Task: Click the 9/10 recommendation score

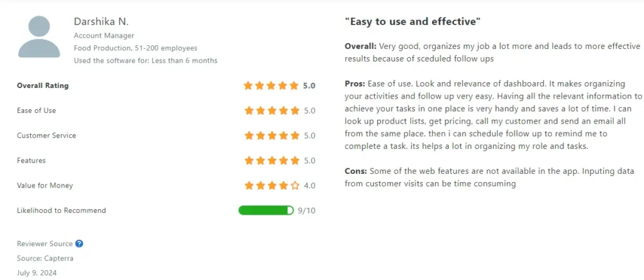Action: 306,211
